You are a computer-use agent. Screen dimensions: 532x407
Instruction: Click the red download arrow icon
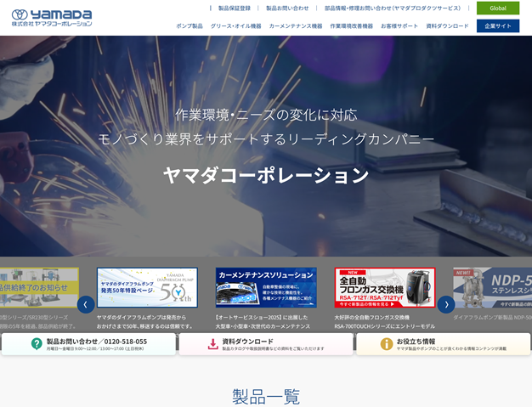tap(212, 344)
